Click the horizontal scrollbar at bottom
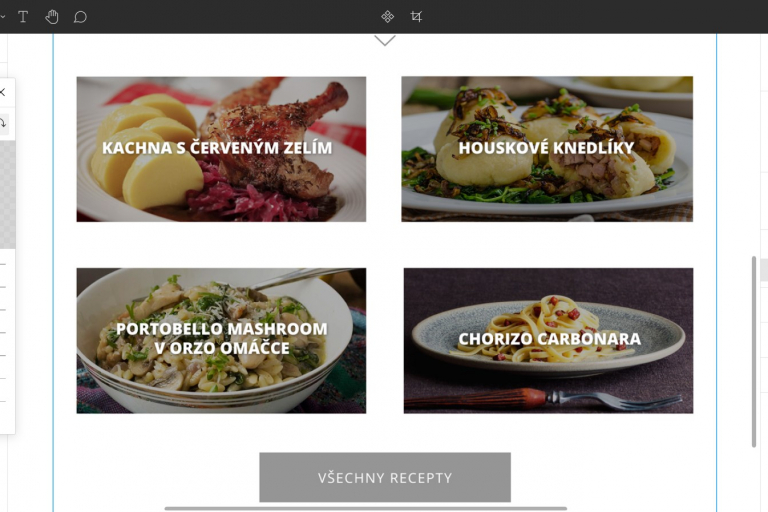This screenshot has height=512, width=768. [x=366, y=509]
